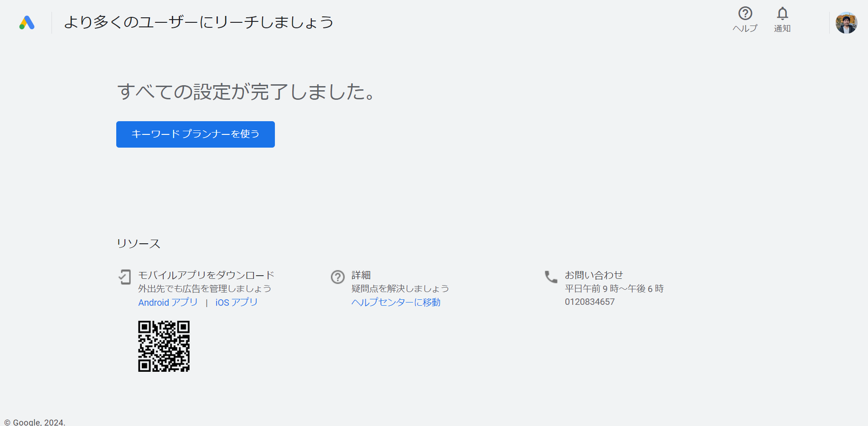Screen dimensions: 868x426
Task: Select the phone number 0120834657
Action: point(589,302)
